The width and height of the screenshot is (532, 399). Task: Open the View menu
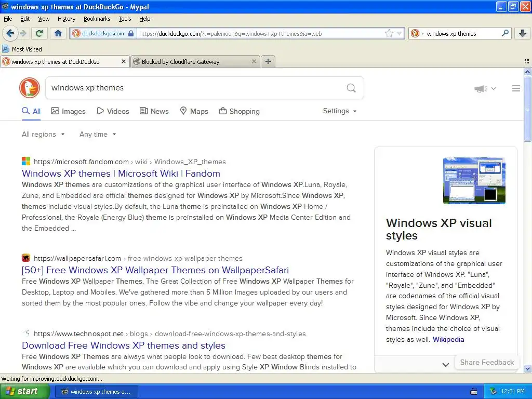(x=44, y=19)
